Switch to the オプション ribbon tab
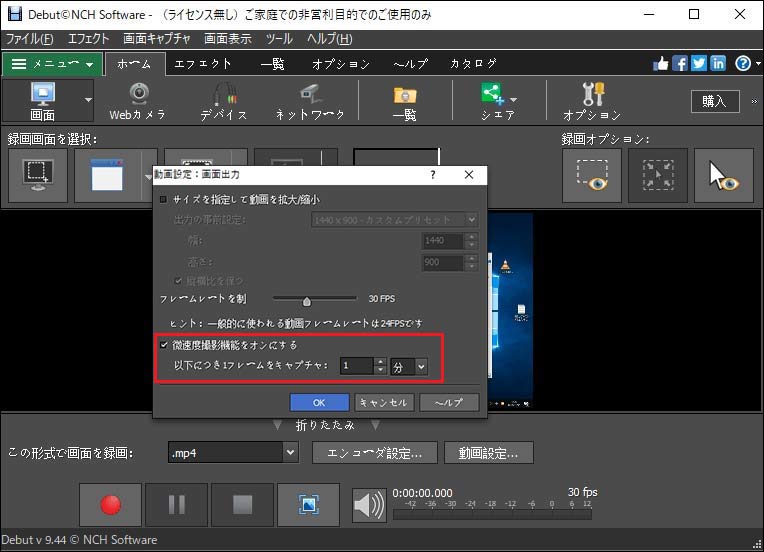The height and width of the screenshot is (552, 764). click(x=341, y=64)
